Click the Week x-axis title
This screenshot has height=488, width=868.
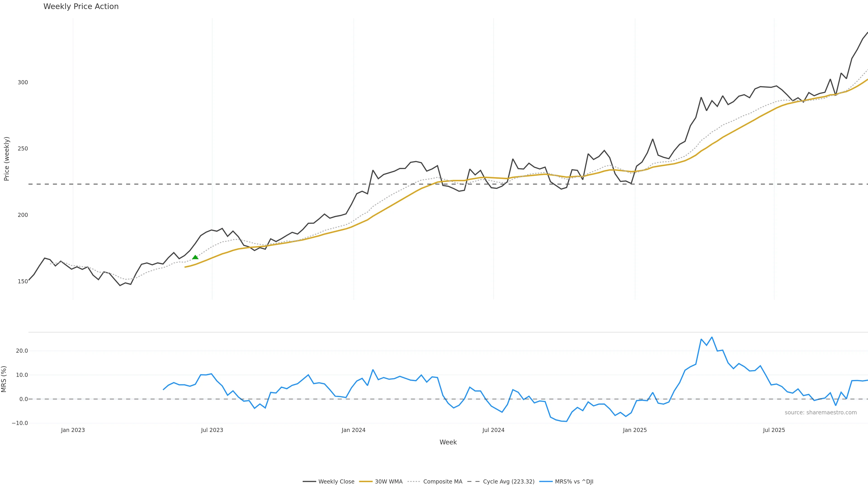[x=448, y=442]
